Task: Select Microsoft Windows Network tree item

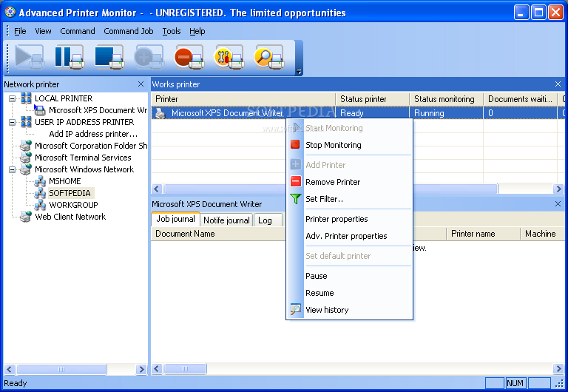Action: [x=84, y=169]
